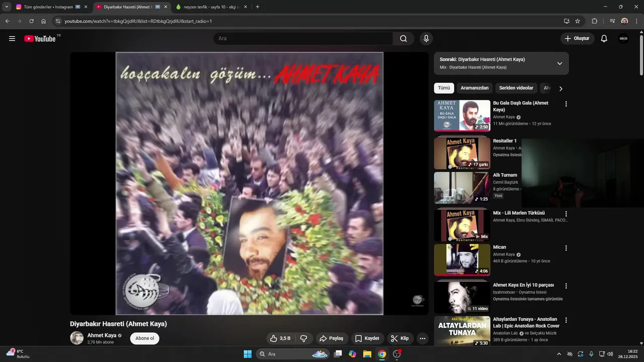Like the video (3,5 B)
This screenshot has height=362, width=644.
pyautogui.click(x=280, y=338)
